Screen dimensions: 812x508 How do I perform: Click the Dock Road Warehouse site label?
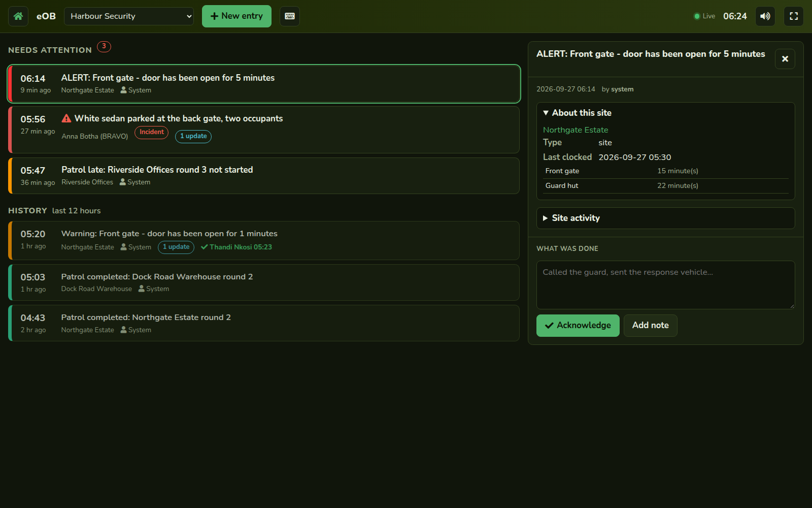click(x=96, y=289)
